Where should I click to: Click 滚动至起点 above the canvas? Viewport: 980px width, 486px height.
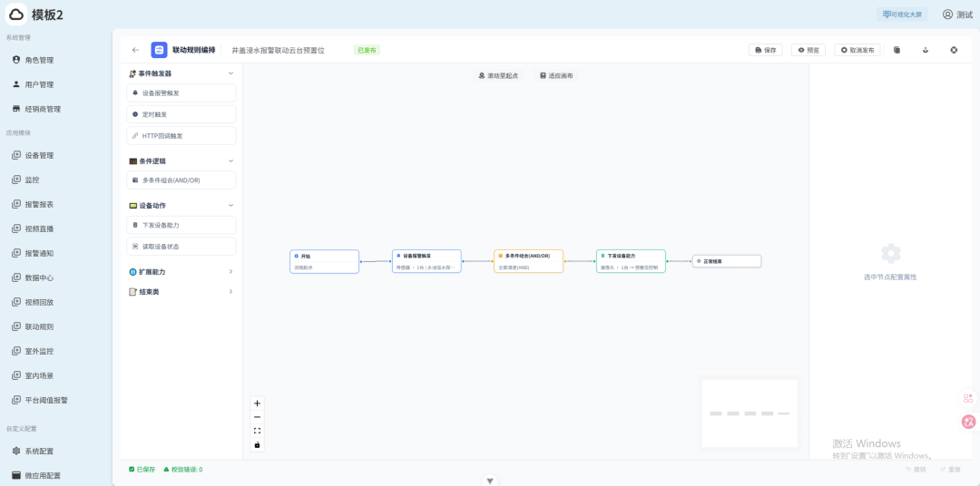point(498,75)
